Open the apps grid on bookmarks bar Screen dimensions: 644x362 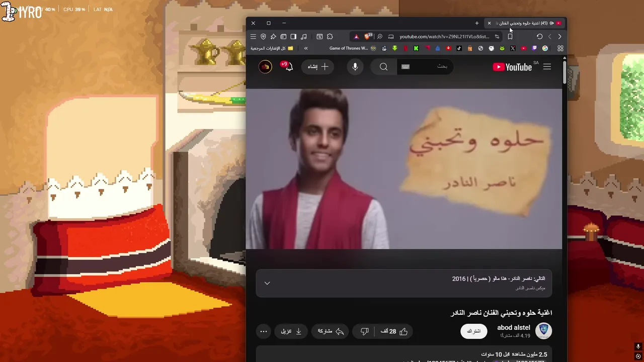click(560, 48)
